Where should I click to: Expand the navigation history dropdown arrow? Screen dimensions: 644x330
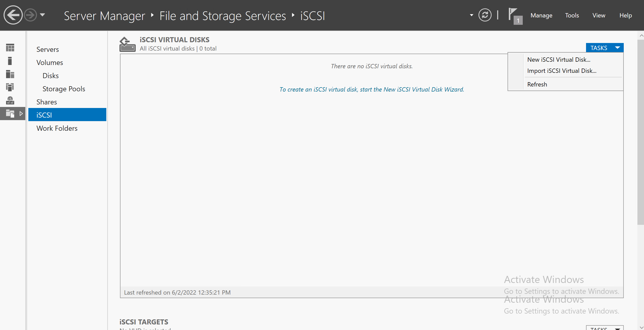[x=43, y=15]
